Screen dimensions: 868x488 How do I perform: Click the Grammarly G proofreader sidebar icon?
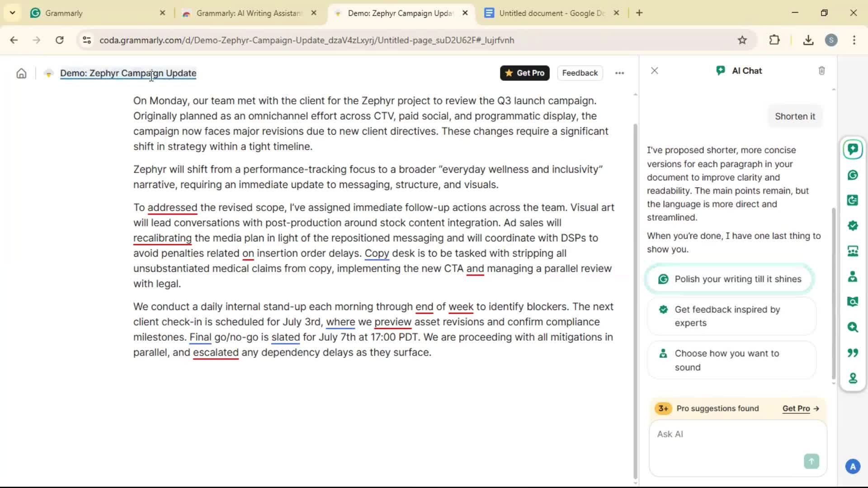(853, 175)
